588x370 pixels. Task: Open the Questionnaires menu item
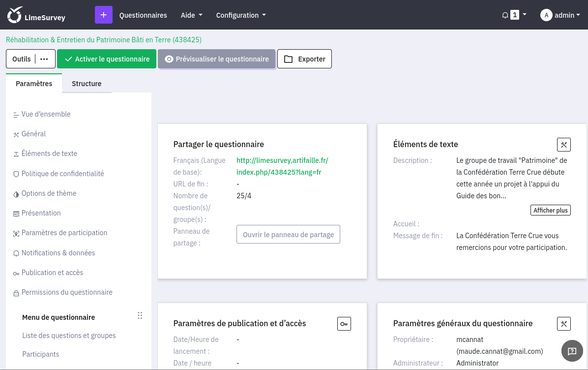[x=143, y=15]
